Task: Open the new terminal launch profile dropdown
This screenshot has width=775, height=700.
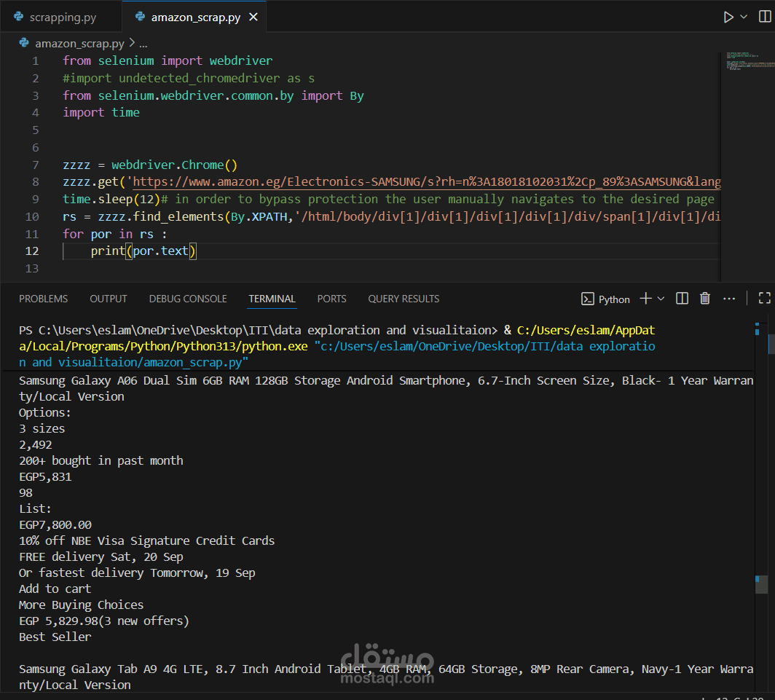Action: point(661,299)
